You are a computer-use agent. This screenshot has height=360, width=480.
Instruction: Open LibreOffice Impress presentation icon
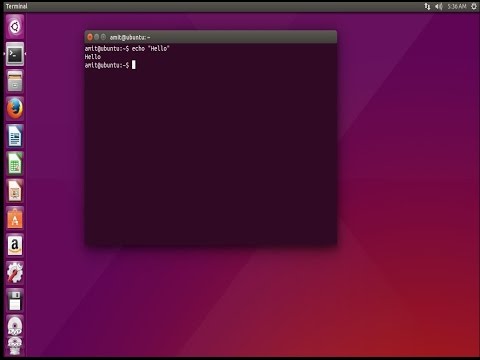[15, 191]
